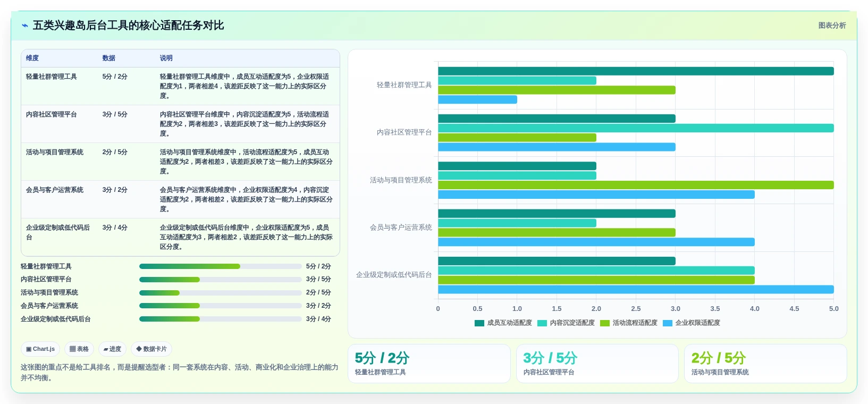The height and width of the screenshot is (404, 868).
Task: Select the 进度 tag chip
Action: (112, 349)
